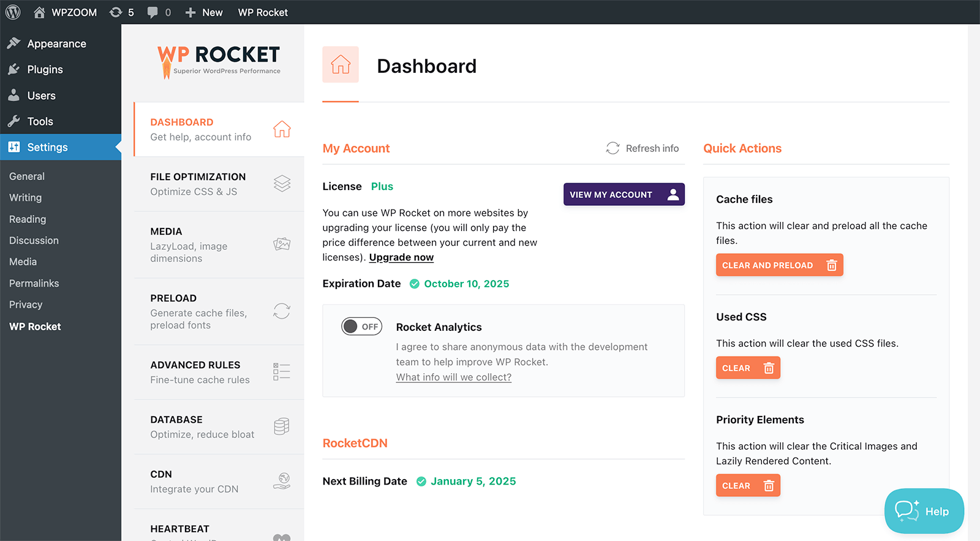Click the Tools wrench icon
This screenshot has width=980, height=541.
[13, 121]
